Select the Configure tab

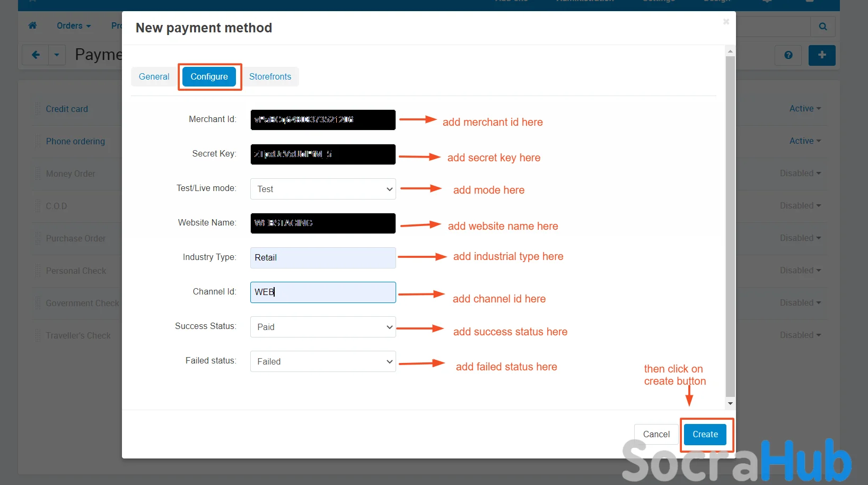click(209, 76)
